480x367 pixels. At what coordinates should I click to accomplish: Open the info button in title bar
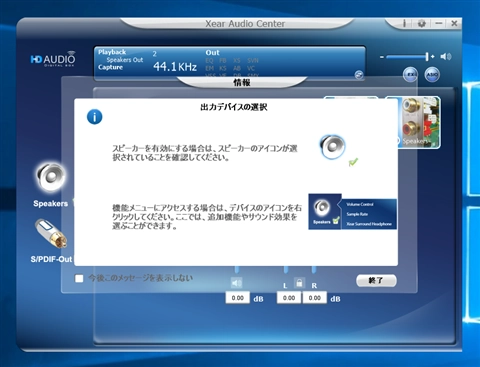[x=405, y=23]
